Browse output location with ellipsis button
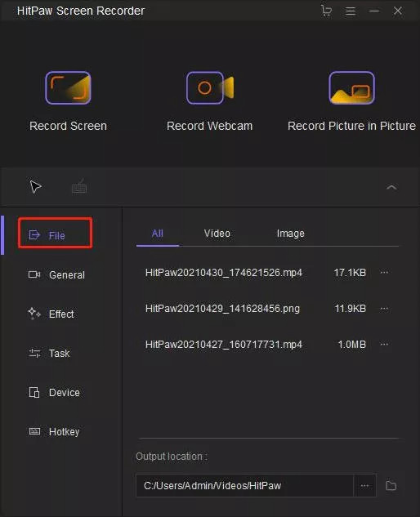Viewport: 420px width, 517px height. [x=364, y=486]
